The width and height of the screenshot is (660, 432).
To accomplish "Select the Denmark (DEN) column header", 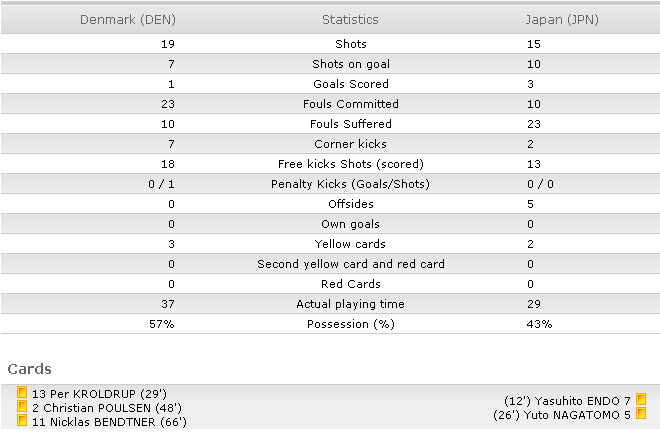I will click(x=128, y=20).
